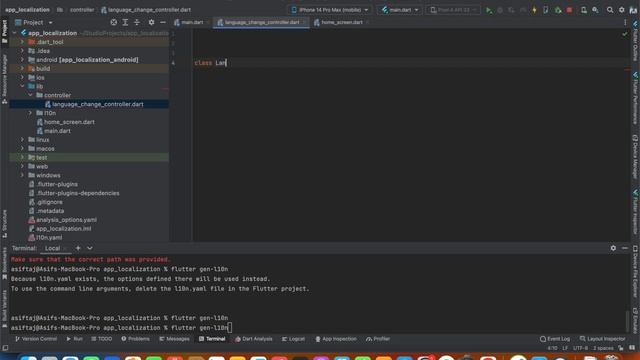Select home_screen.dart in project tree

pos(69,122)
